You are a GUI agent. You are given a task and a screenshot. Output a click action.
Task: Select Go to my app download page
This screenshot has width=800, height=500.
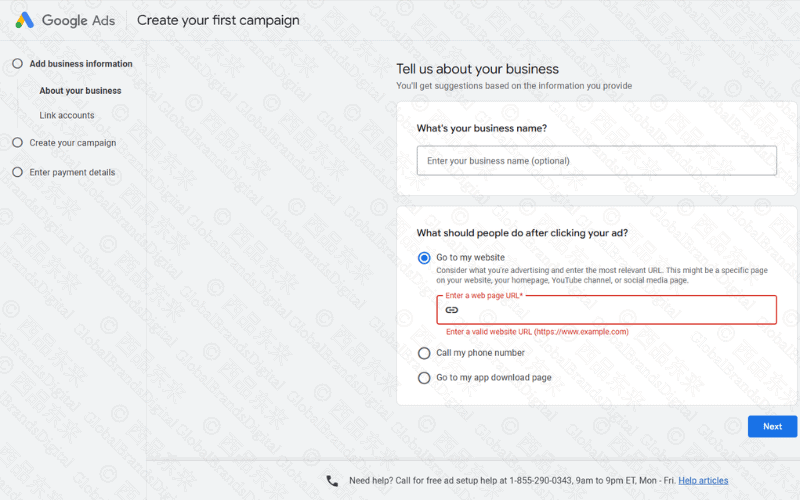424,378
